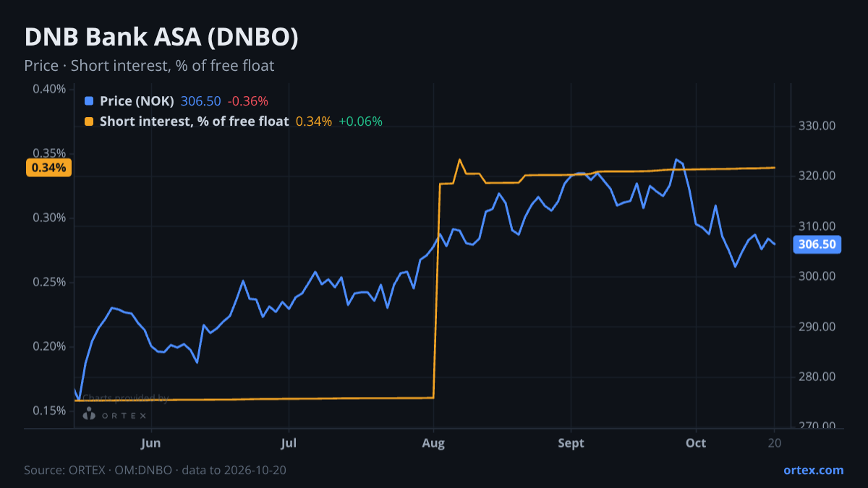Click the 0.34% short interest legend value
This screenshot has width=868, height=488.
click(314, 121)
